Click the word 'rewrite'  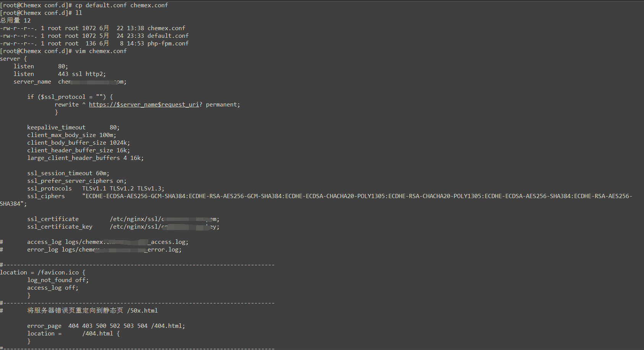[x=67, y=105]
